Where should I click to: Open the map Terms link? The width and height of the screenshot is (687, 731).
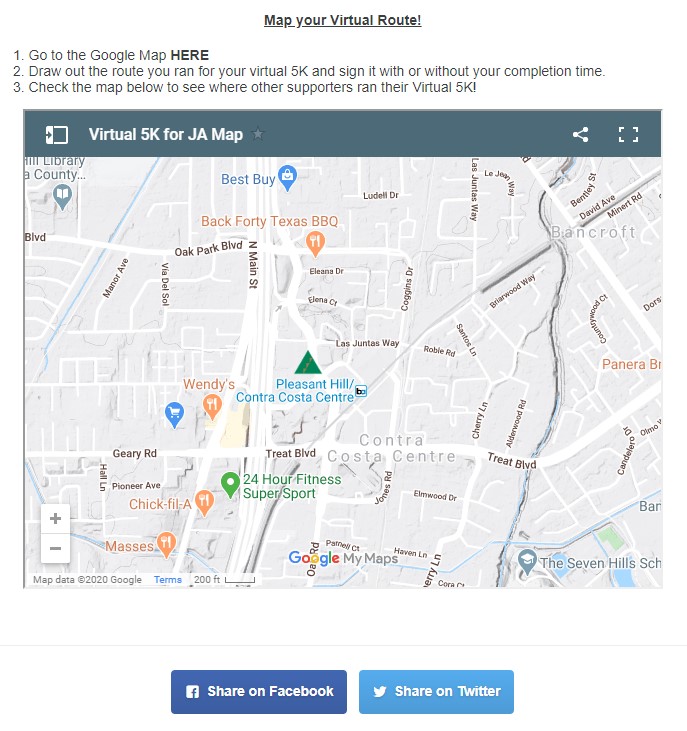pos(168,579)
